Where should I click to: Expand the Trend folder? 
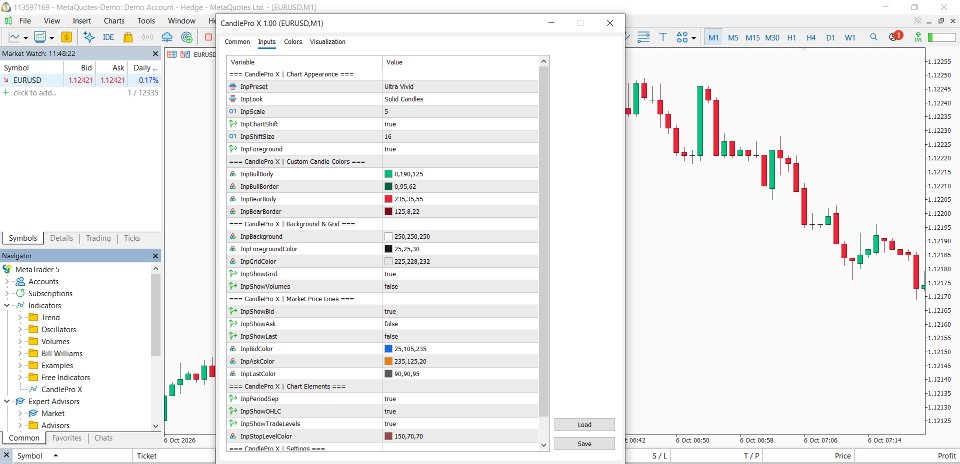pyautogui.click(x=19, y=318)
